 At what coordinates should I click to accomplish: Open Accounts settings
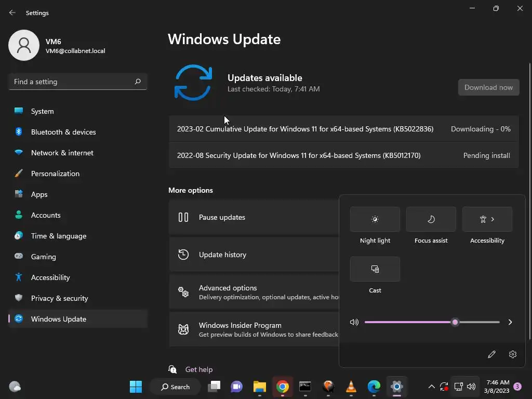point(78,215)
